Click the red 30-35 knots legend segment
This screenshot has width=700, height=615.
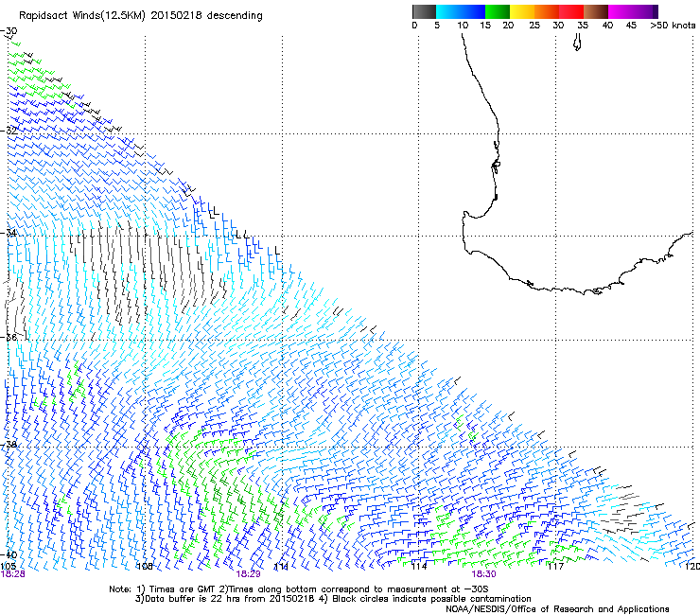coord(571,11)
